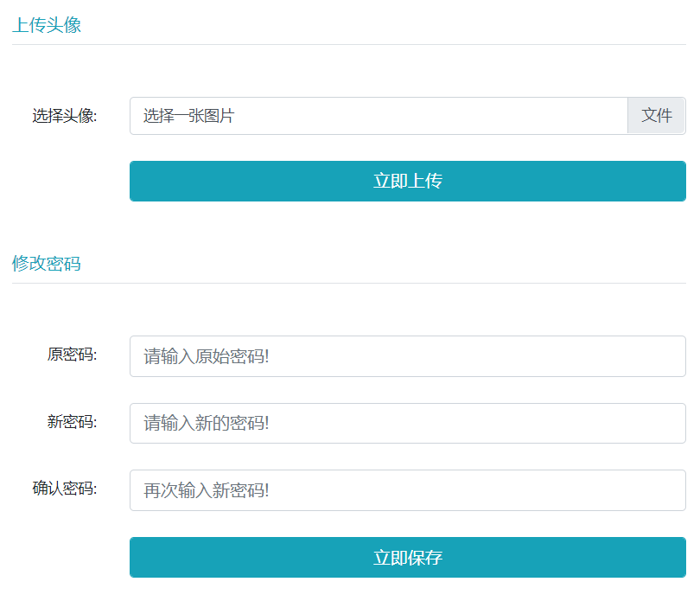Upload the avatar with the teal upload button
This screenshot has height=601, width=700.
tap(407, 181)
